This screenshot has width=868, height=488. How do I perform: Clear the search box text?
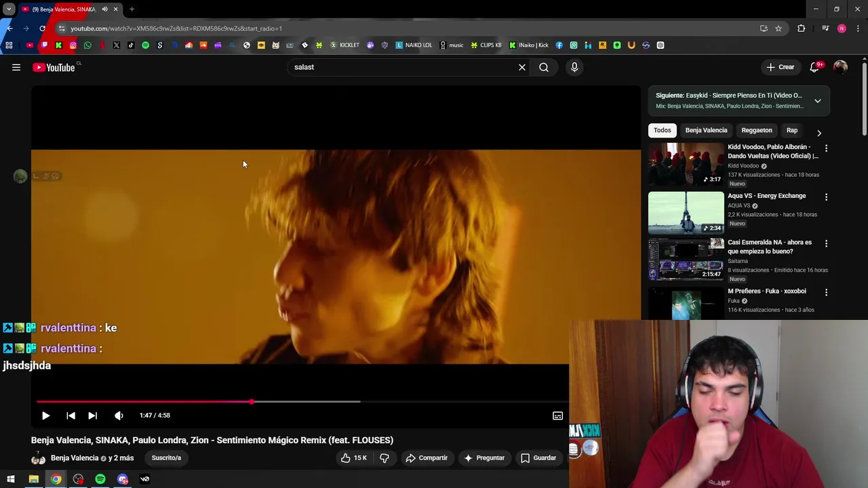(522, 67)
